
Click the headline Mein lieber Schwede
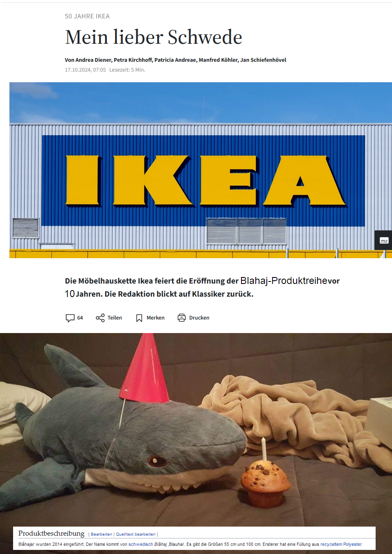click(x=153, y=37)
